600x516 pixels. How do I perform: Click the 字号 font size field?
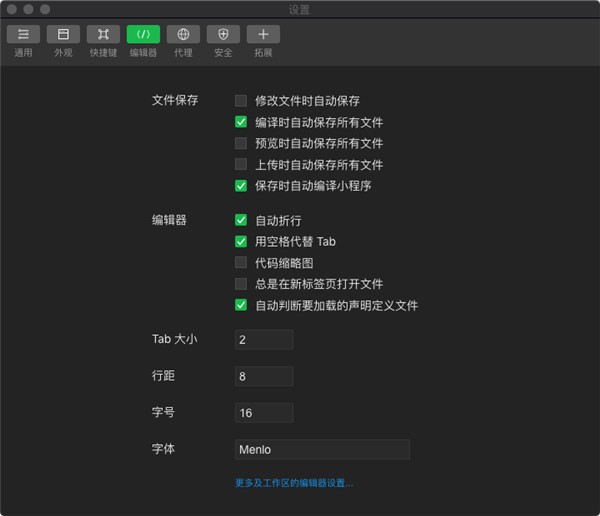tap(264, 413)
